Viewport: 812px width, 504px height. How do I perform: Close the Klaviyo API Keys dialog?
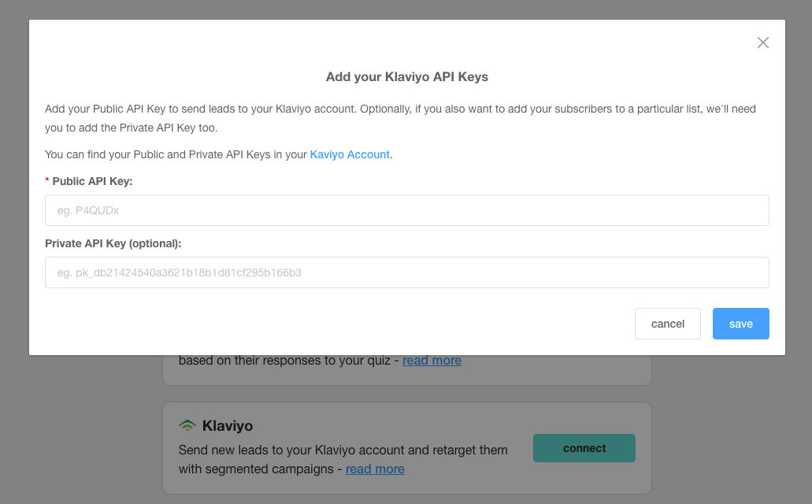(x=763, y=43)
